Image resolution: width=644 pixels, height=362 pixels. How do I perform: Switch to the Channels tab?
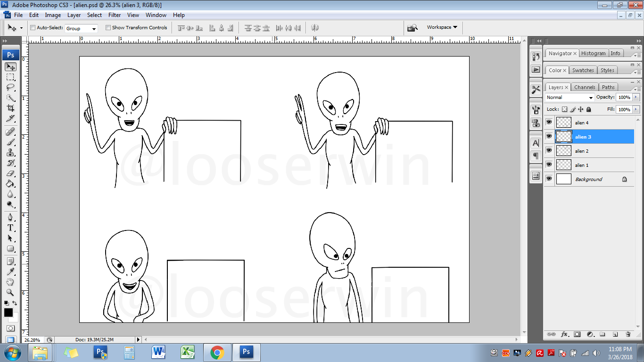coord(585,87)
